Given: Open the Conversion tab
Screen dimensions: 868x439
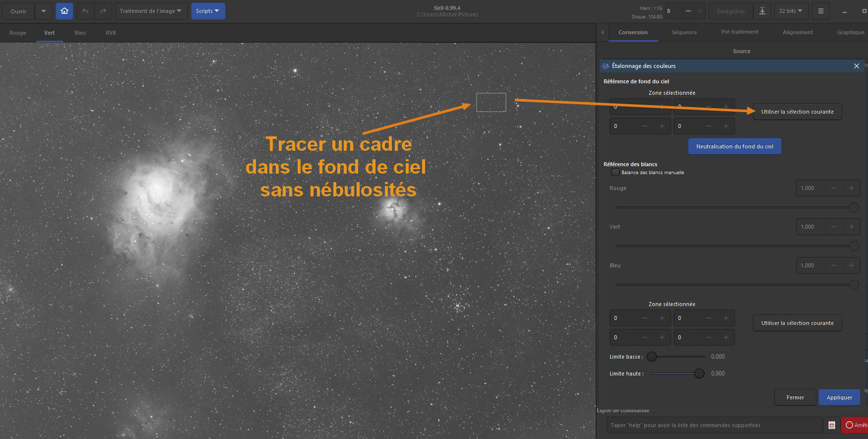Looking at the screenshot, I should [x=633, y=32].
